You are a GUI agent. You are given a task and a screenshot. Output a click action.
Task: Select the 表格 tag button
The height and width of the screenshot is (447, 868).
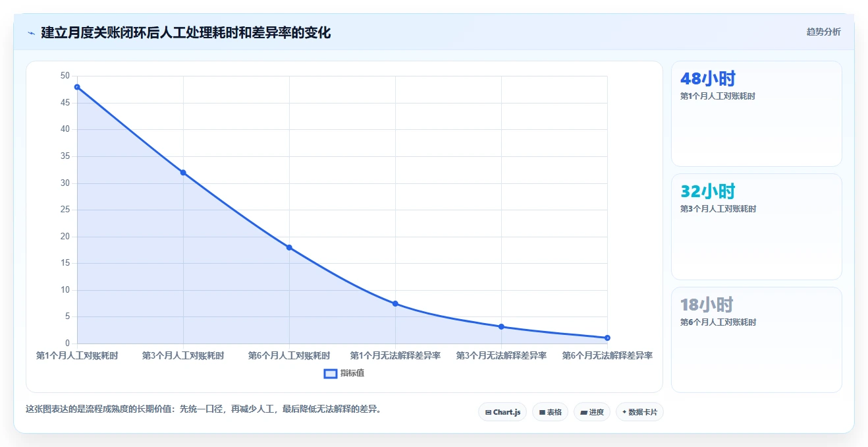click(550, 412)
